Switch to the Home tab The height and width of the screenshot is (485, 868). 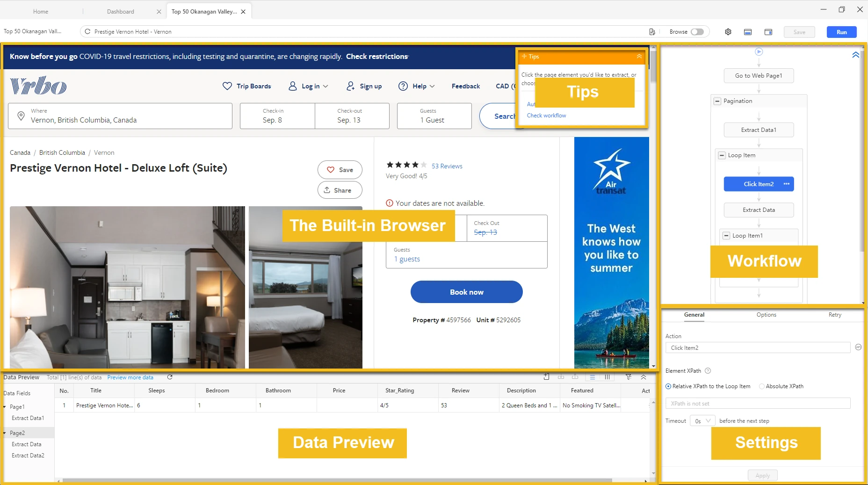coord(41,12)
